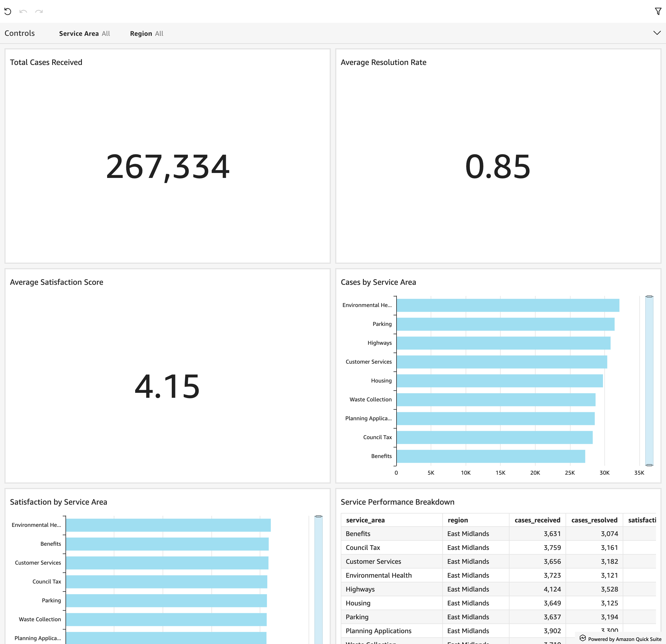Open the filter funnel icon
The image size is (666, 644).
[x=658, y=11]
